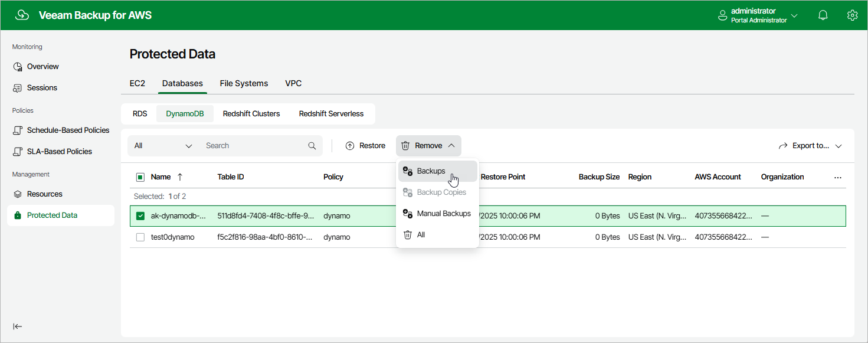Collapse the sidebar with arrow icon

[x=18, y=326]
